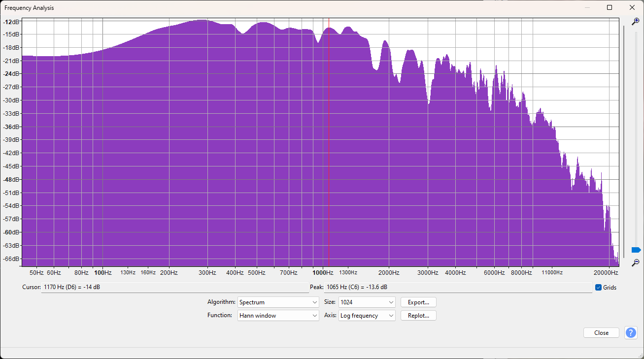Click the -48dB amplitude axis label
Image resolution: width=644 pixels, height=359 pixels.
tap(12, 180)
